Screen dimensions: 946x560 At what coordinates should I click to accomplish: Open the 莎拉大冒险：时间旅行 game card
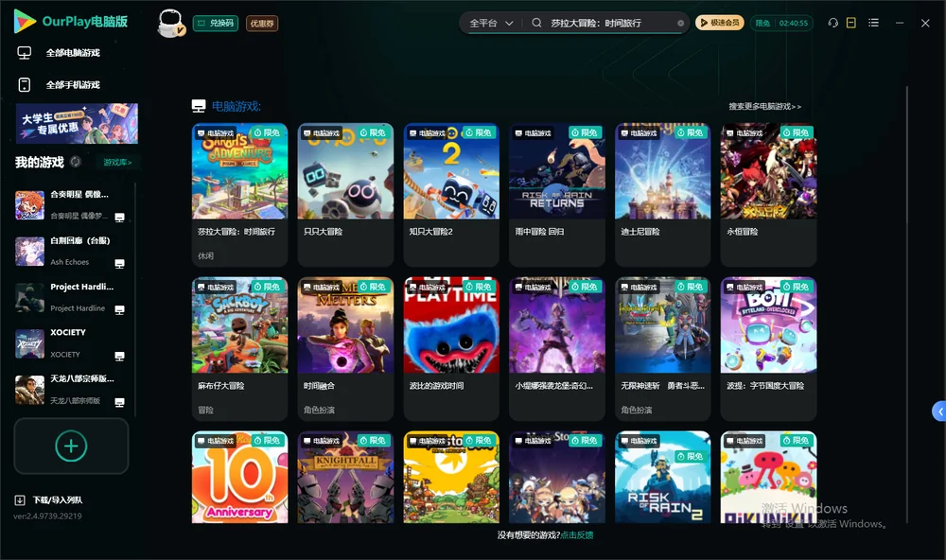click(239, 194)
